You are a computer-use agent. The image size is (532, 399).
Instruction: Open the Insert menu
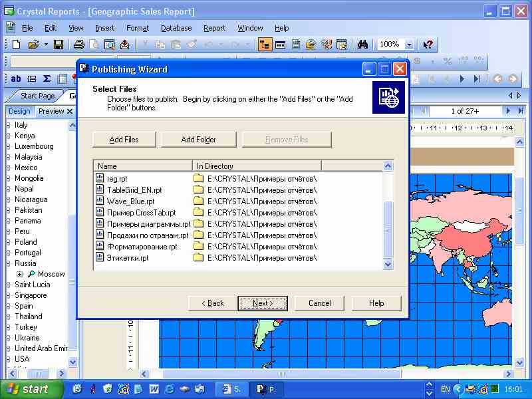coord(105,28)
